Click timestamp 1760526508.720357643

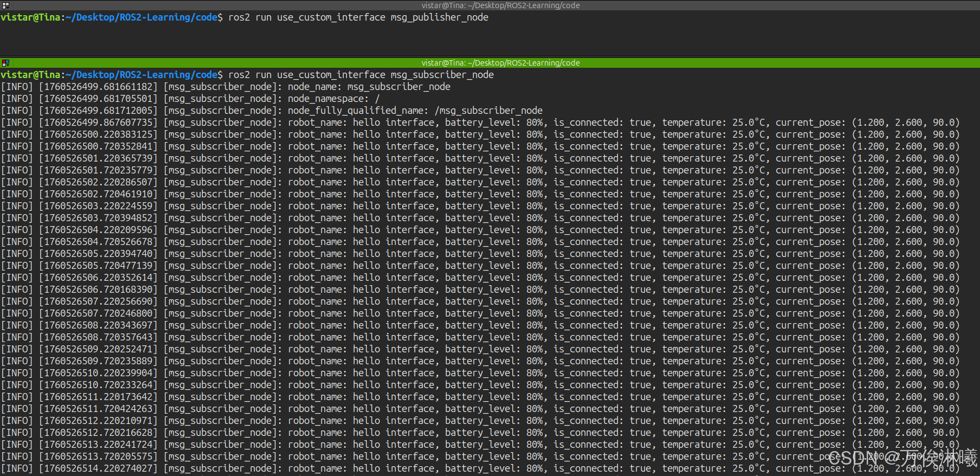(98, 337)
